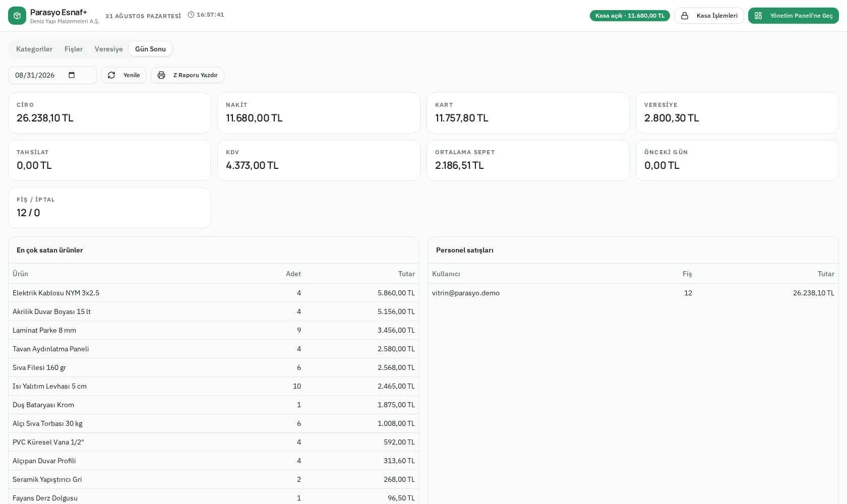This screenshot has height=504, width=847.
Task: Click Yönetim Paneli'ne Geç button
Action: click(794, 16)
